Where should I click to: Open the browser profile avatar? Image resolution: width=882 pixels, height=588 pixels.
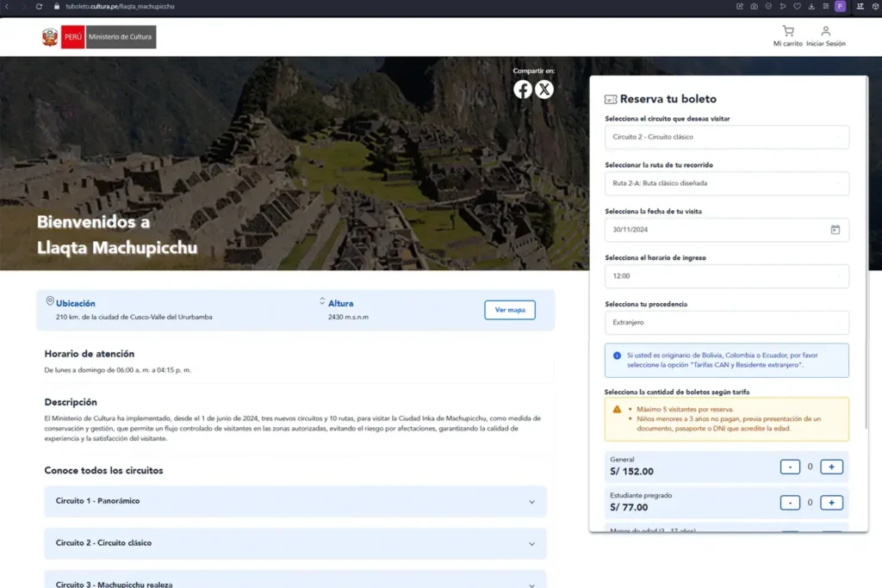(840, 6)
